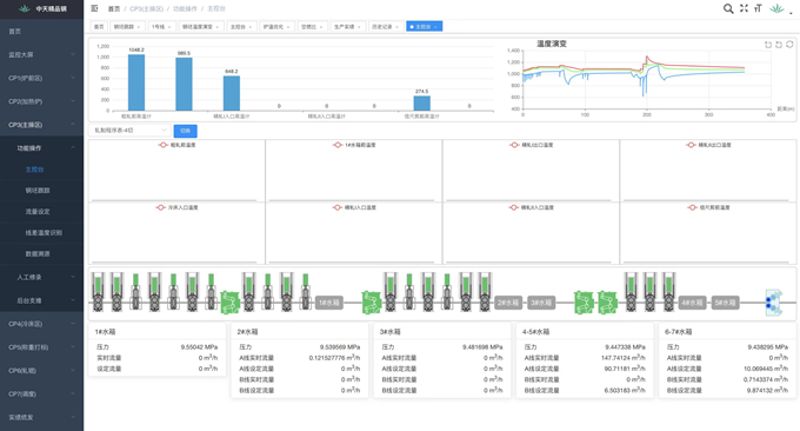Click the blue 切换 button

(x=185, y=131)
